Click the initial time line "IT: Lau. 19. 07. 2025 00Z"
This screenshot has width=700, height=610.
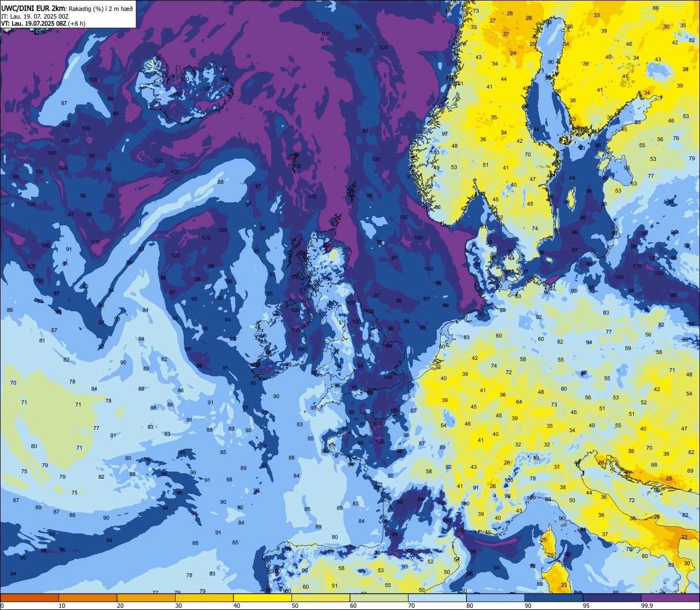[34, 16]
